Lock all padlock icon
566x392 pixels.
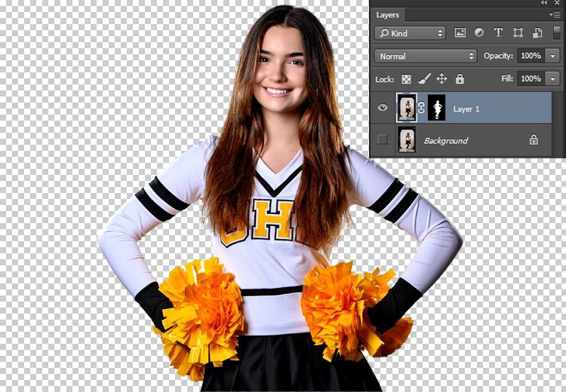click(x=460, y=78)
